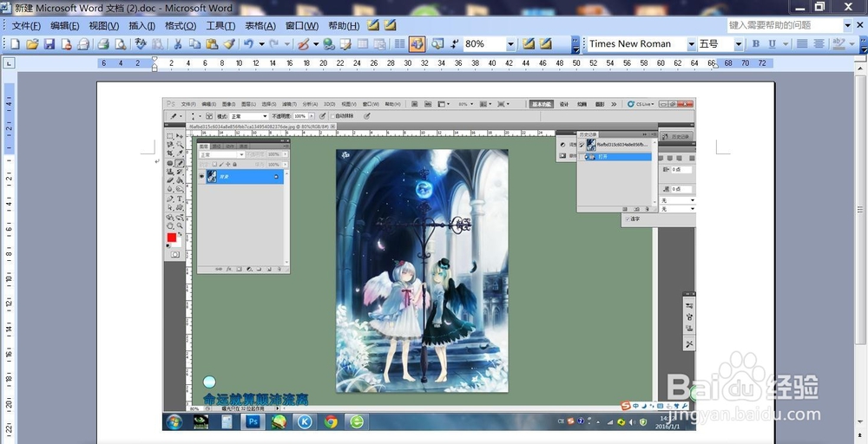
Task: Open the 插入(I) menu
Action: pos(141,26)
